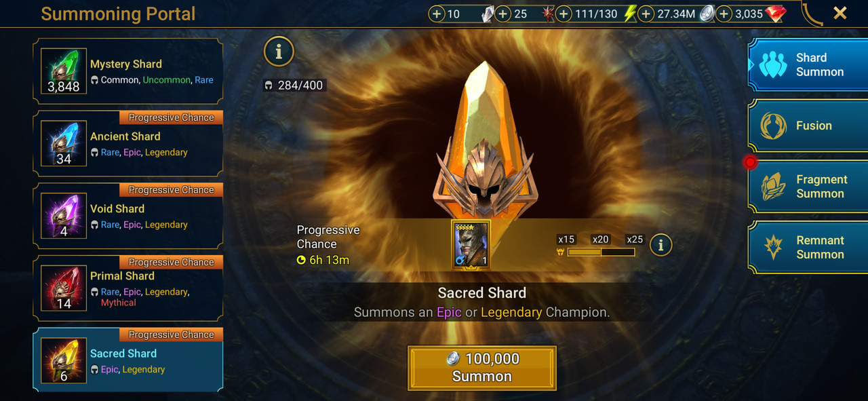Open the summon info icon above the pity counter
Viewport: 868px width, 401px height.
point(278,50)
